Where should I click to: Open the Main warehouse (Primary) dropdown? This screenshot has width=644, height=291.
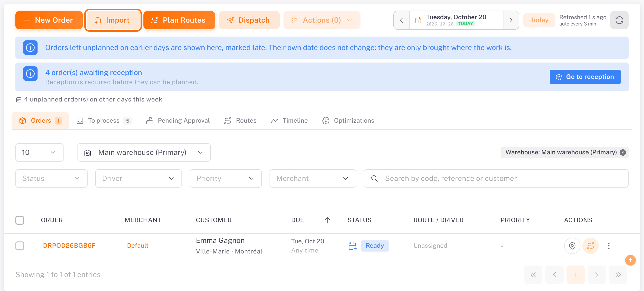coord(144,152)
